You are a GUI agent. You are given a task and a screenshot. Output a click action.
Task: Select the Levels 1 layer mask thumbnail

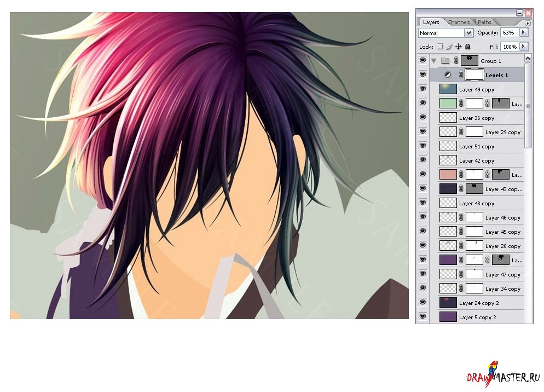click(474, 75)
